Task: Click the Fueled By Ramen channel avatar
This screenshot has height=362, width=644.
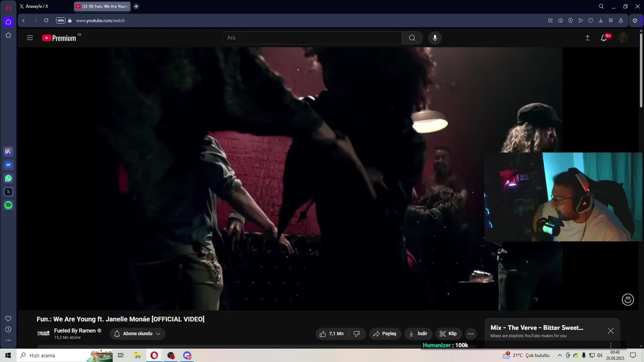Action: [x=43, y=333]
